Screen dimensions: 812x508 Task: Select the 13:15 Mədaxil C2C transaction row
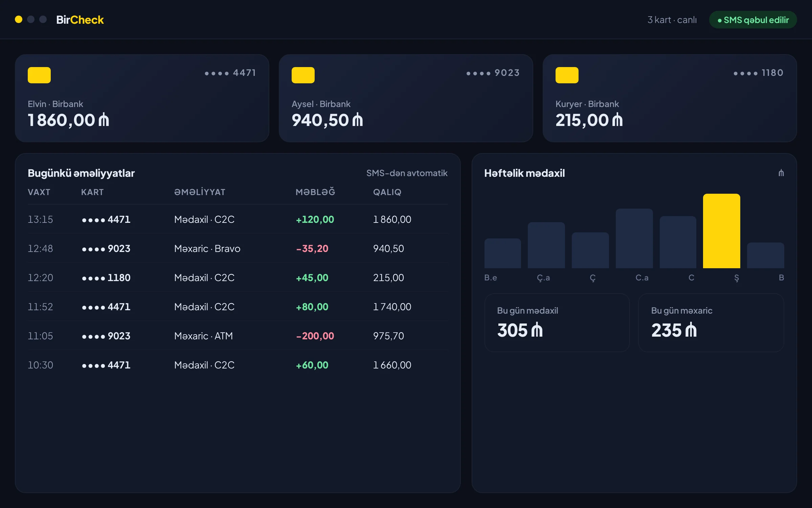(x=238, y=219)
